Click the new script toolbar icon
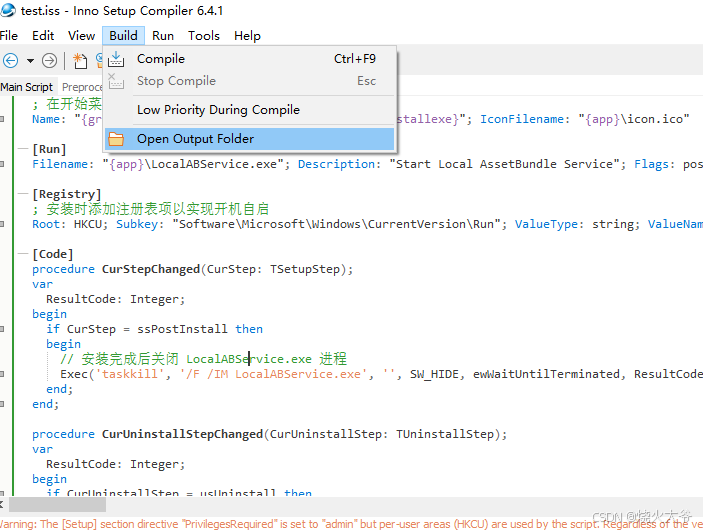 pyautogui.click(x=80, y=61)
